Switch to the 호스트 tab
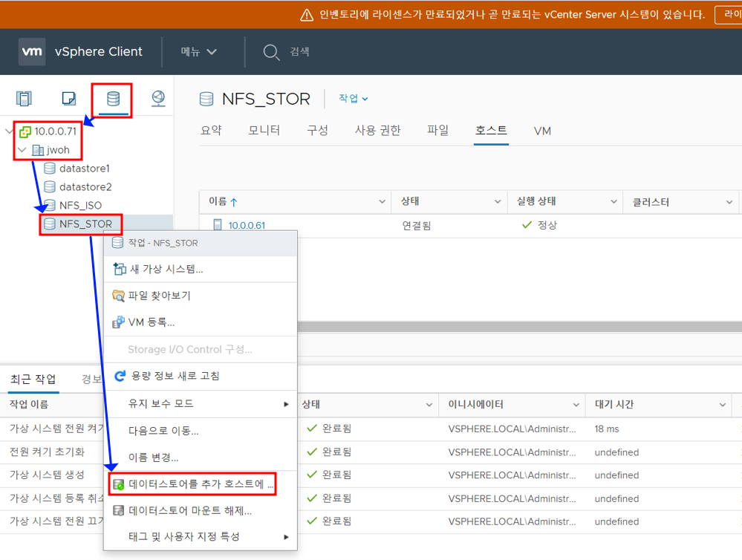742x560 pixels. point(491,130)
